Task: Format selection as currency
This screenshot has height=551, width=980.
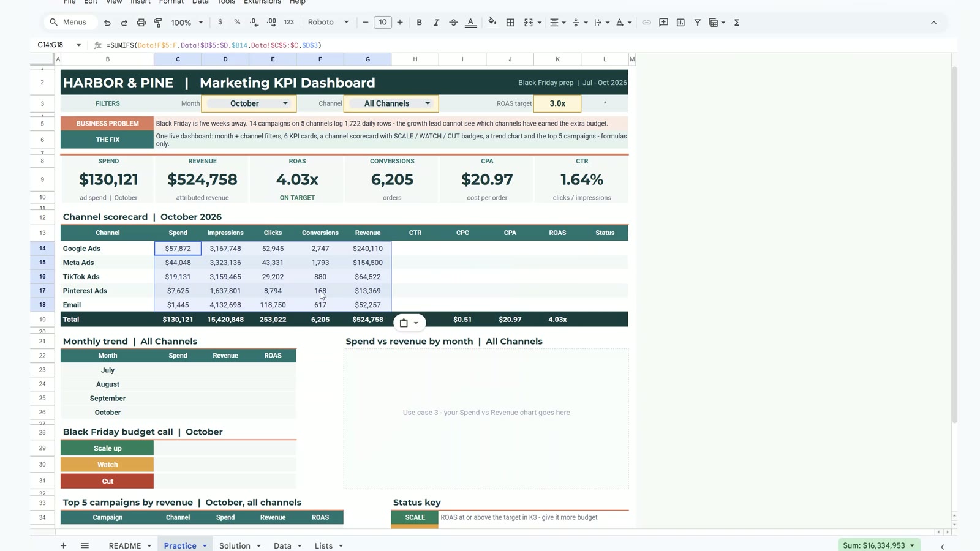Action: [220, 23]
